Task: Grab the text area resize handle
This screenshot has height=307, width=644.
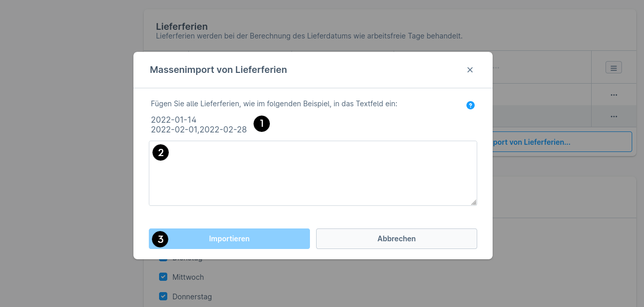Action: pyautogui.click(x=474, y=202)
